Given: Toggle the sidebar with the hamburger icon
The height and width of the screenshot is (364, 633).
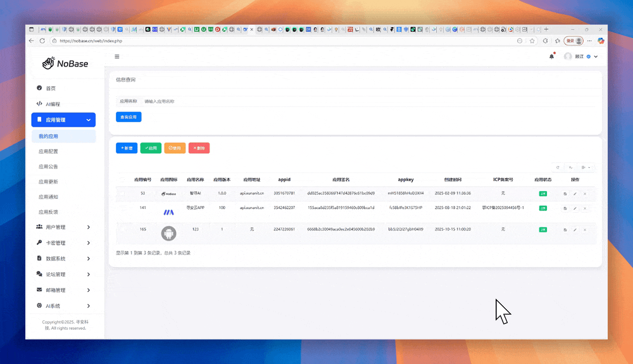Looking at the screenshot, I should (117, 56).
